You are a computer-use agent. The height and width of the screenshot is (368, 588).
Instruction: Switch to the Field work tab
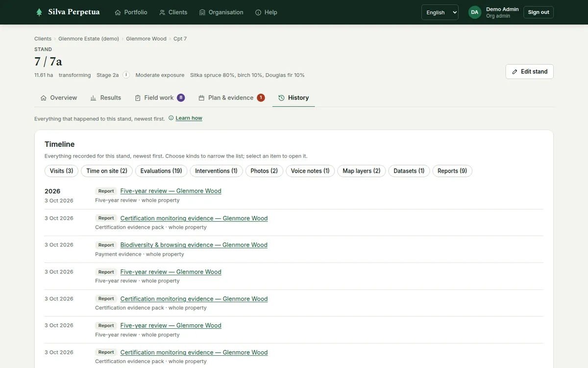click(159, 98)
